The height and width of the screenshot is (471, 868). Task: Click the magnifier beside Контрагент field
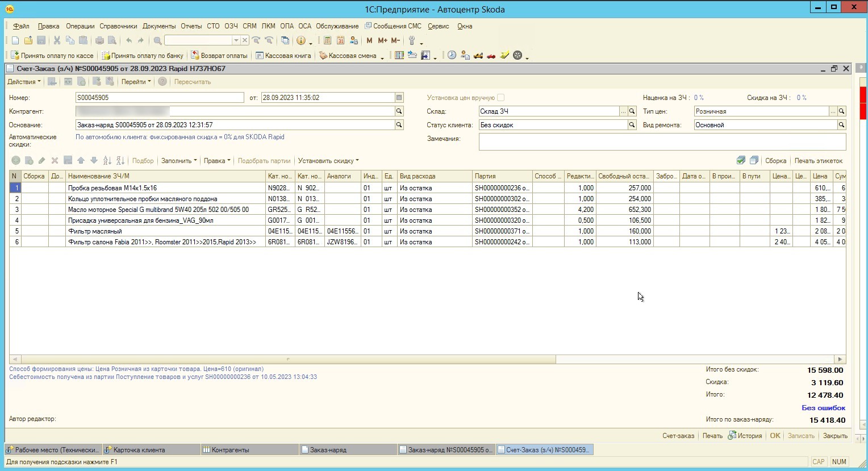(399, 111)
